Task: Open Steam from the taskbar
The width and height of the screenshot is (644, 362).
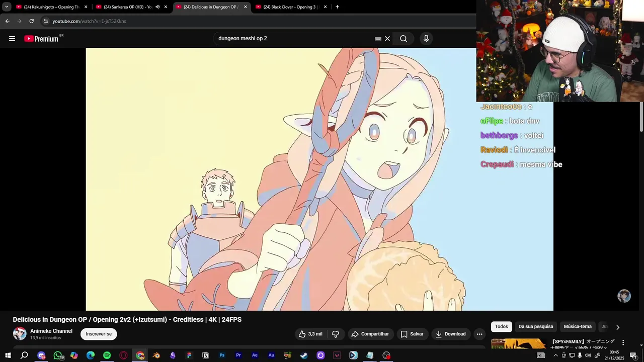Action: [x=304, y=355]
